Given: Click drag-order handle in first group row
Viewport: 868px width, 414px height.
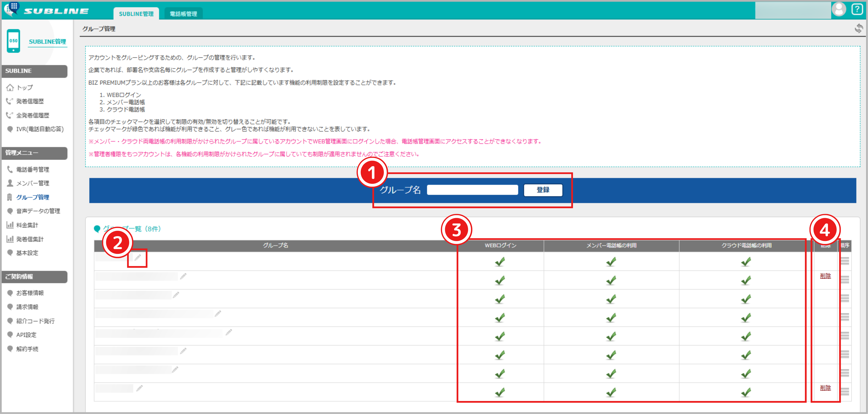Looking at the screenshot, I should [845, 261].
